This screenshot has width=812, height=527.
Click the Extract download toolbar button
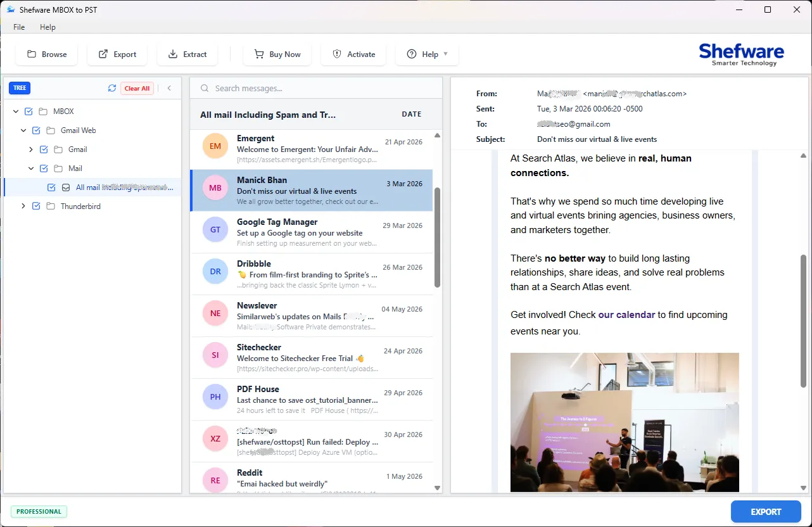click(187, 54)
